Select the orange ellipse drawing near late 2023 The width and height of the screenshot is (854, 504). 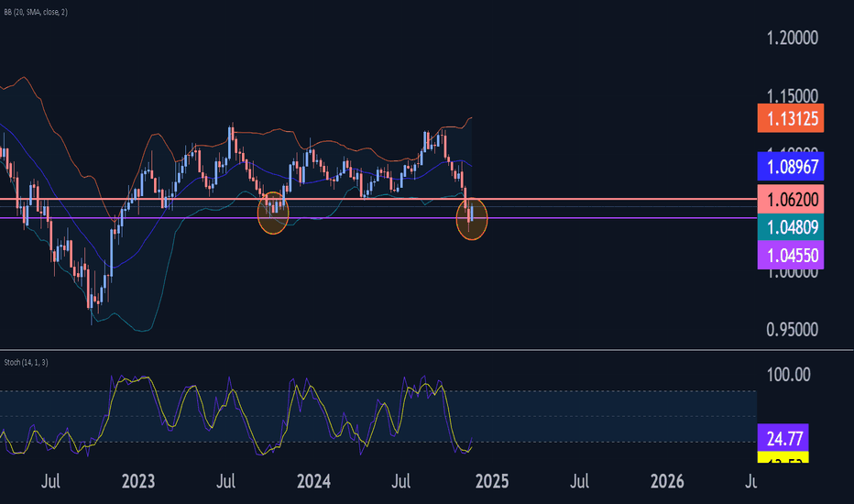(x=273, y=213)
